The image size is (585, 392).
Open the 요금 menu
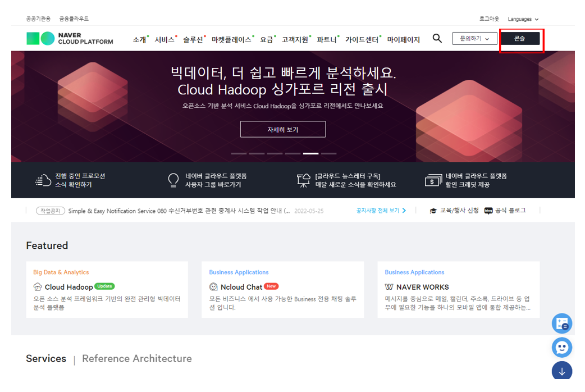(x=267, y=39)
